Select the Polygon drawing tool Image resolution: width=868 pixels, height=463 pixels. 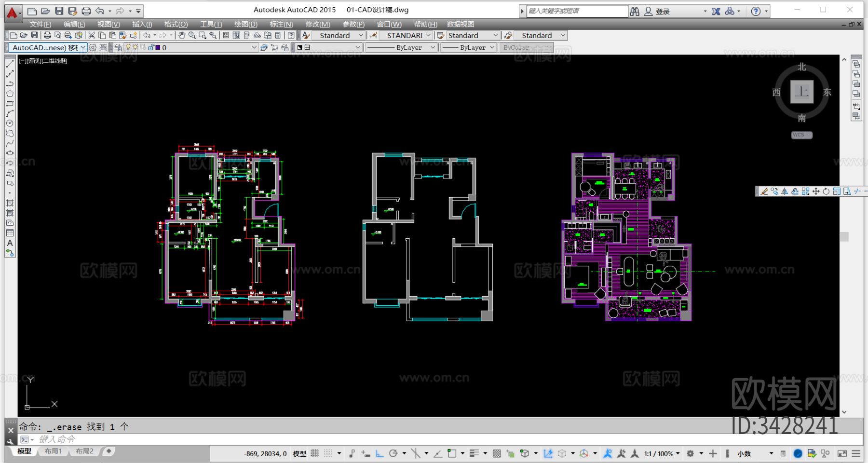click(x=10, y=94)
